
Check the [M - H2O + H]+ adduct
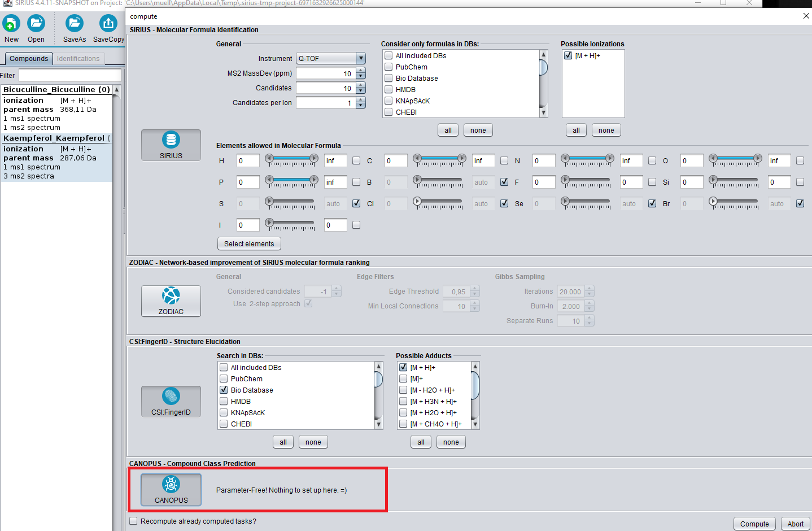click(403, 390)
